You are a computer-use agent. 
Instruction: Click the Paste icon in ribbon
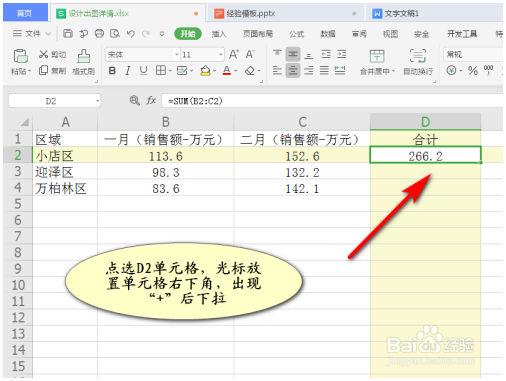click(x=20, y=56)
